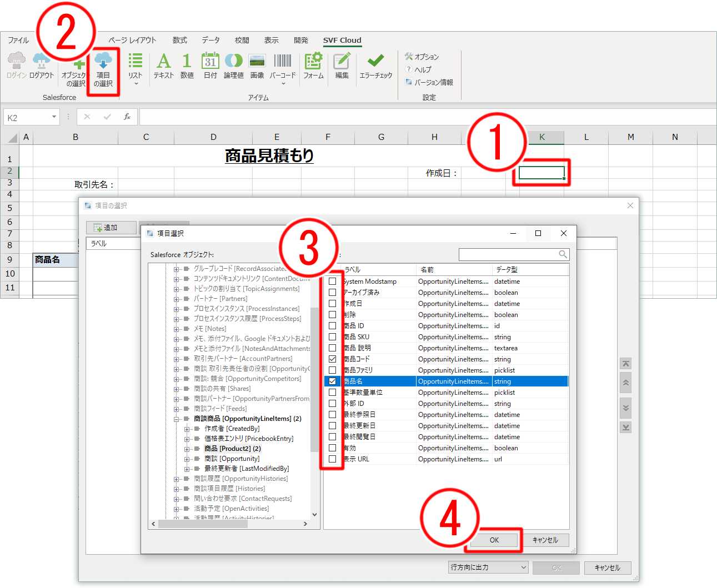Switch to the 校閲 tab
Viewport: 717px width, 588px height.
coord(242,40)
